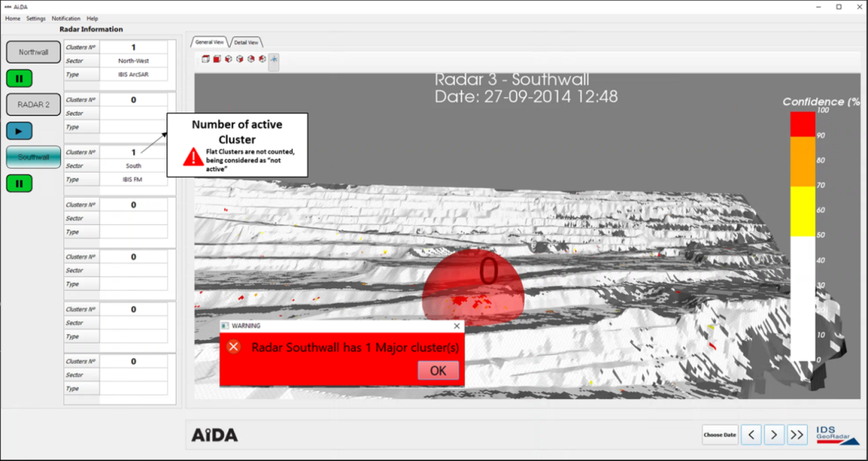Image resolution: width=868 pixels, height=461 pixels.
Task: Open the Settings menu
Action: pyautogui.click(x=36, y=18)
